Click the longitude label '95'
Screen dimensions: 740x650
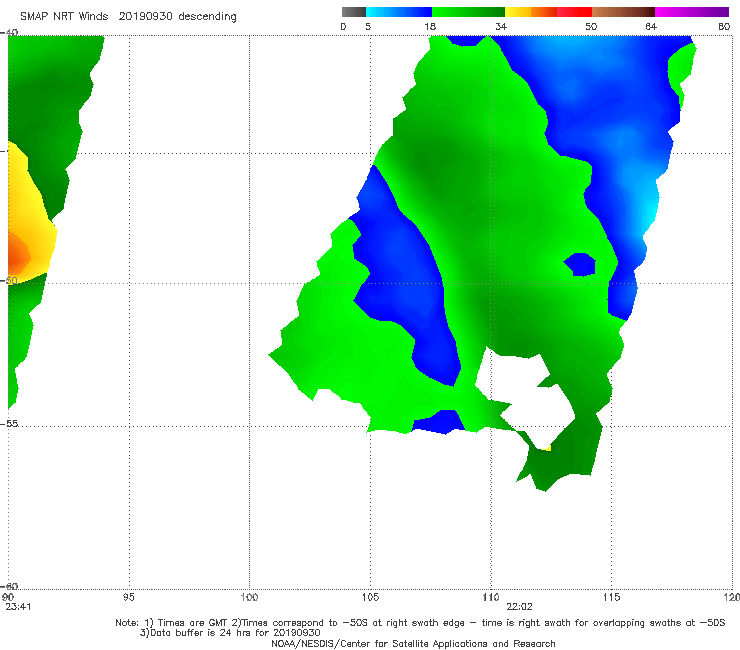point(128,598)
